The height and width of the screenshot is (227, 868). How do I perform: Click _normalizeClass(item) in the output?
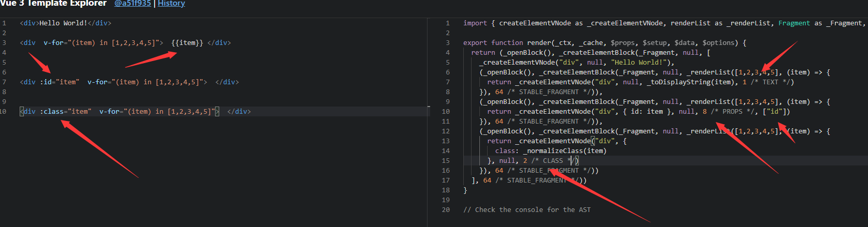(x=564, y=151)
